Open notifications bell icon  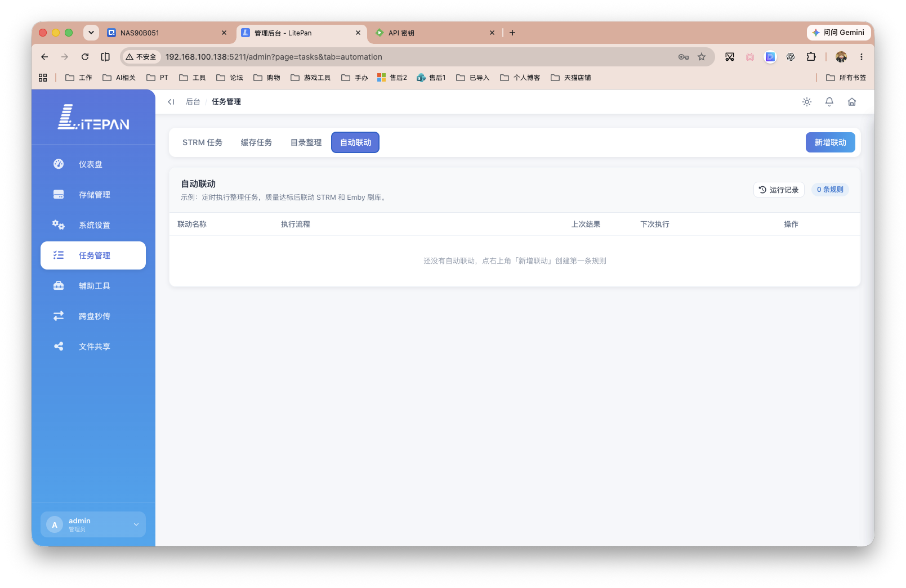point(829,102)
